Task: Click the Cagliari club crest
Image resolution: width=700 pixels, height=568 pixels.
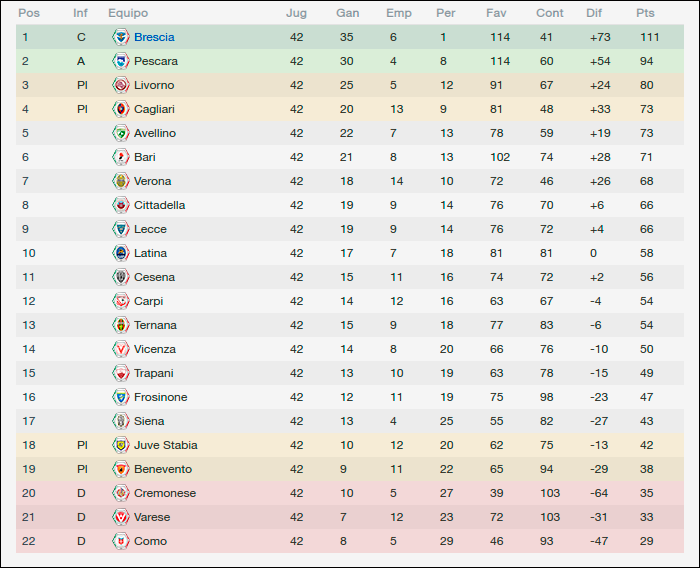Action: [x=121, y=109]
